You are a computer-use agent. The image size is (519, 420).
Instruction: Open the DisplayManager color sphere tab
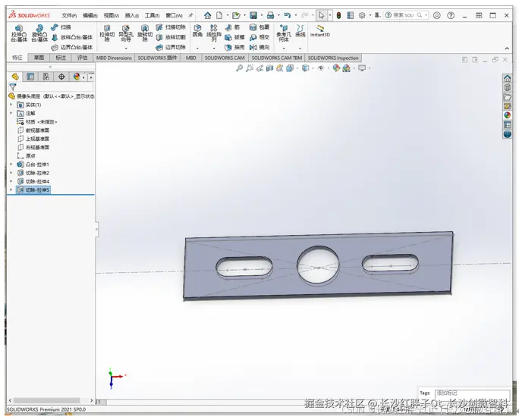77,77
